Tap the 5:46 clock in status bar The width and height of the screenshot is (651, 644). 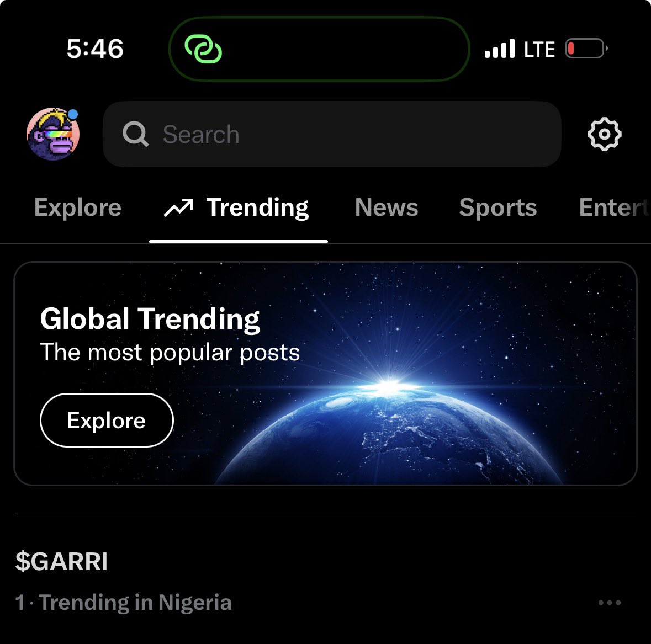95,49
